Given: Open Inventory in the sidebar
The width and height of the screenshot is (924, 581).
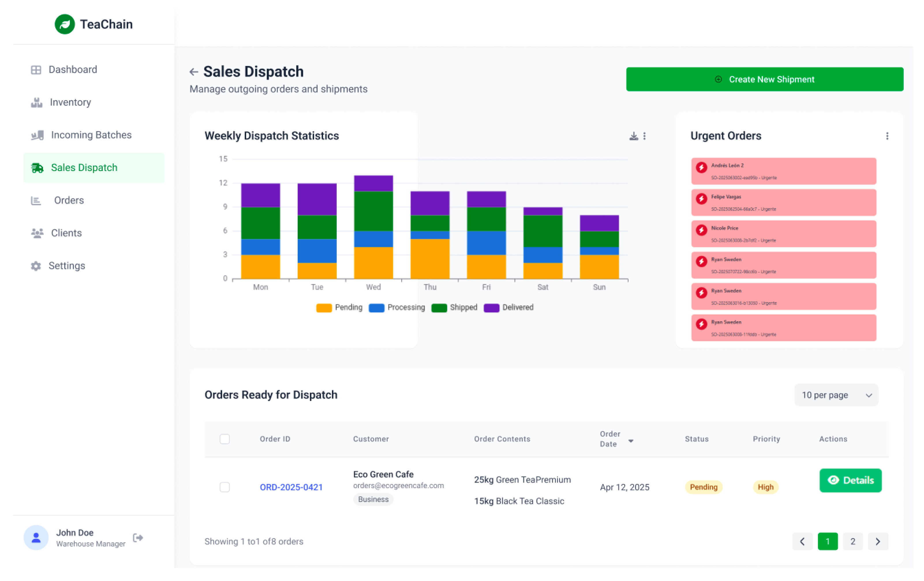Looking at the screenshot, I should pos(70,102).
